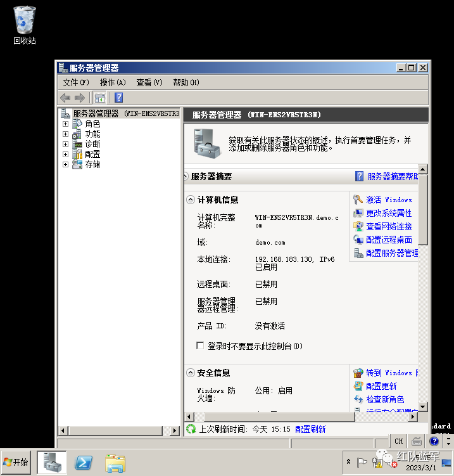Viewport: 454px width, 476px height.
Task: Expand the 功能 tree node
Action: tap(65, 134)
